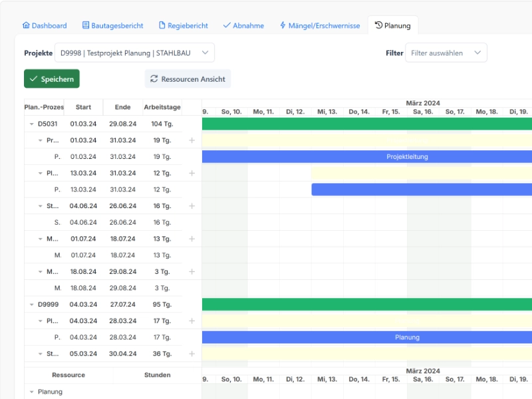The height and width of the screenshot is (399, 532).
Task: Add entry to the 19 Tg. process row starting 01.03.24
Action: point(192,140)
